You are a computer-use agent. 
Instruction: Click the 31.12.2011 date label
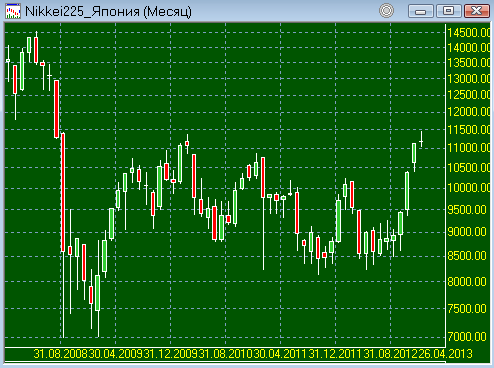[336, 354]
